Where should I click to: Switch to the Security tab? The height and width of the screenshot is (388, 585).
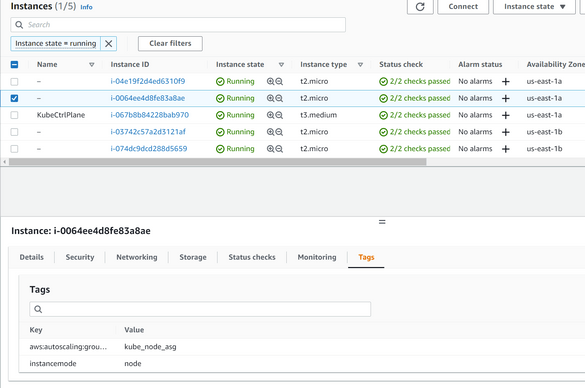point(80,257)
